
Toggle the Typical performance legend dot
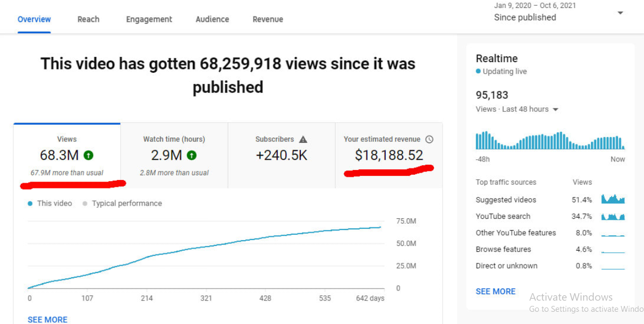(85, 203)
